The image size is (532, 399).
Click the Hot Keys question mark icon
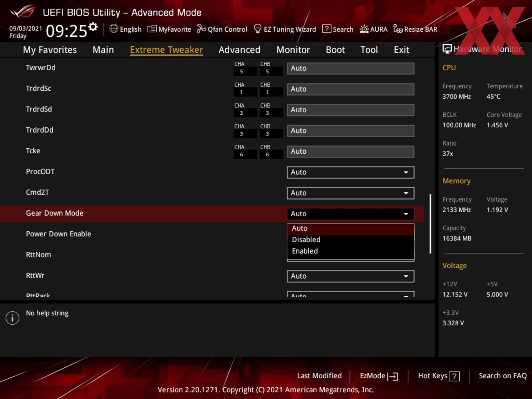(454, 376)
